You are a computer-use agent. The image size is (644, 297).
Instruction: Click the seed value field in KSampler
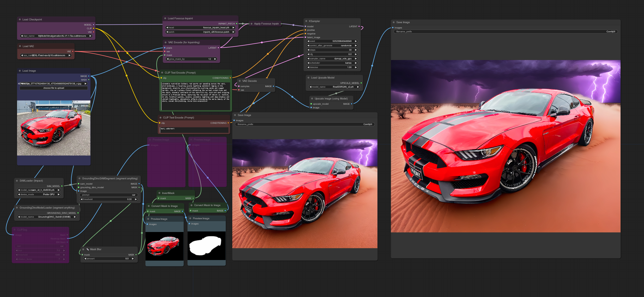point(332,41)
